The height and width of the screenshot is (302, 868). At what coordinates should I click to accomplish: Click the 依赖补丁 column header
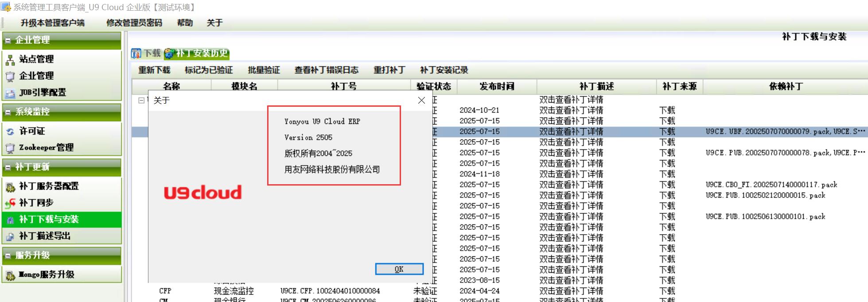[786, 86]
